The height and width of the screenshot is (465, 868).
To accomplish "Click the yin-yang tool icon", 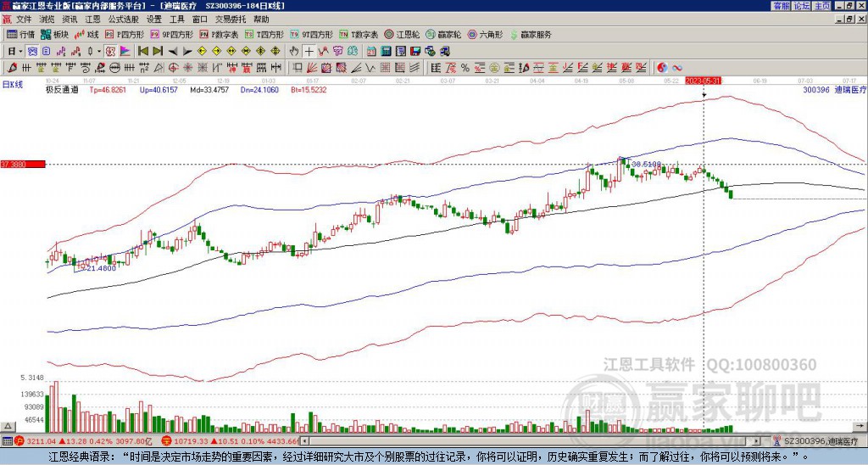I will [x=662, y=68].
